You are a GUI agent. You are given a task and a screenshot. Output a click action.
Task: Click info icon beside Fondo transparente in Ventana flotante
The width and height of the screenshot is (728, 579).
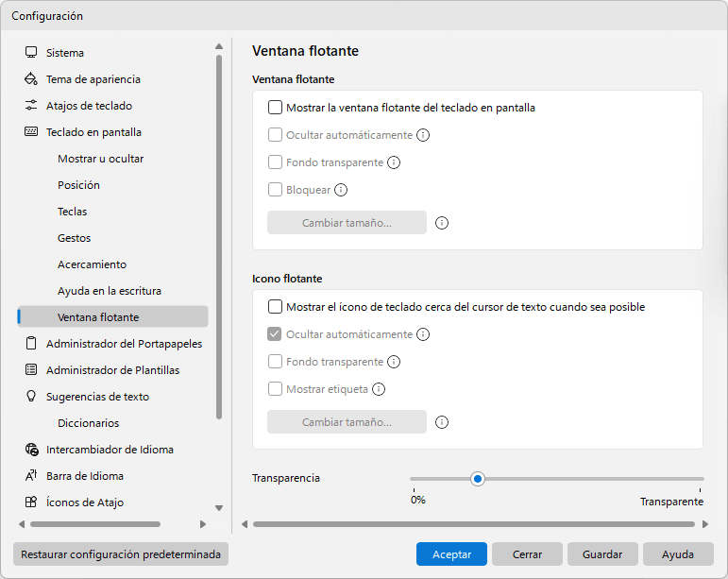coord(394,162)
